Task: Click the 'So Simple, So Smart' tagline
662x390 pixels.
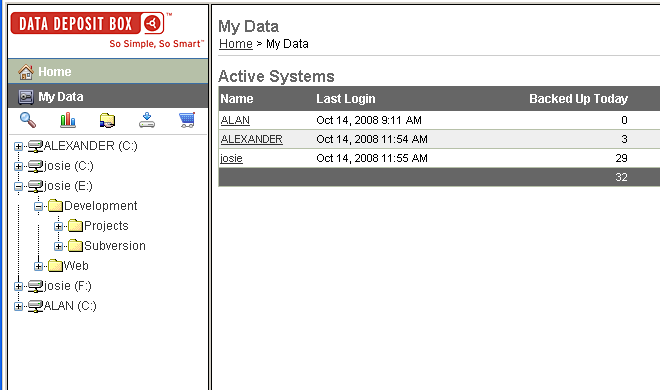Action: 157,43
